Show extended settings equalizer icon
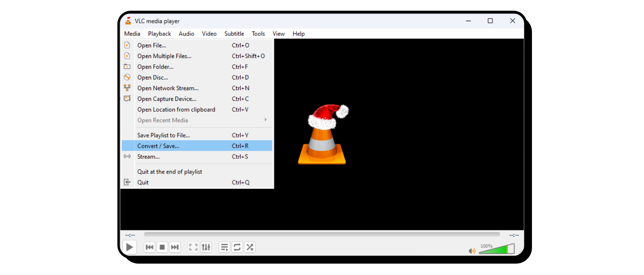Image resolution: width=644 pixels, height=275 pixels. (206, 247)
